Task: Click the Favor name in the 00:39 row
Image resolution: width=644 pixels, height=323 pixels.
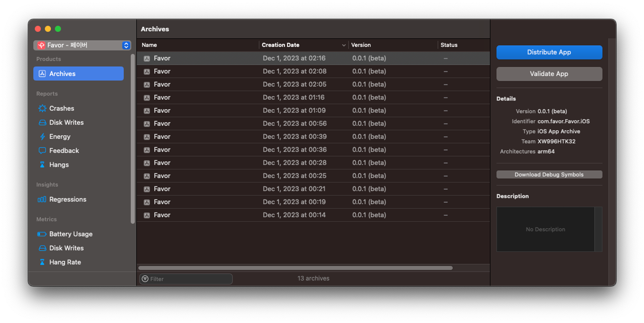Action: coord(162,137)
